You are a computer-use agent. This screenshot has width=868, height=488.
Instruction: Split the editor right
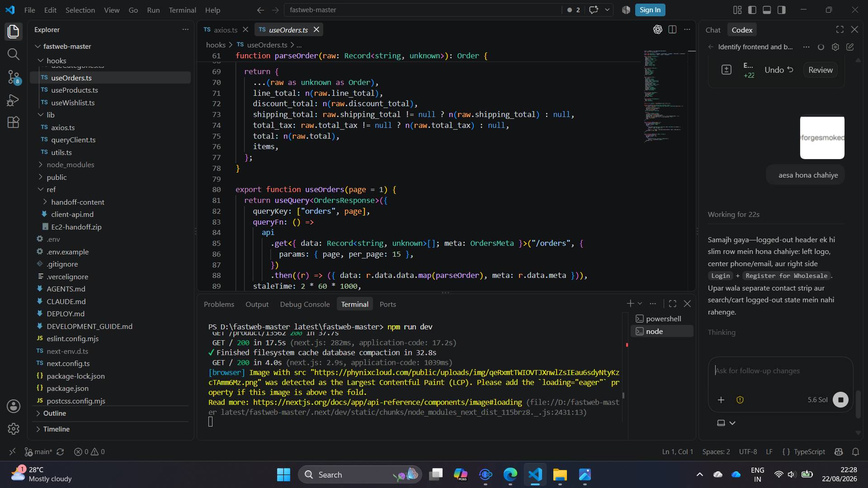point(672,30)
